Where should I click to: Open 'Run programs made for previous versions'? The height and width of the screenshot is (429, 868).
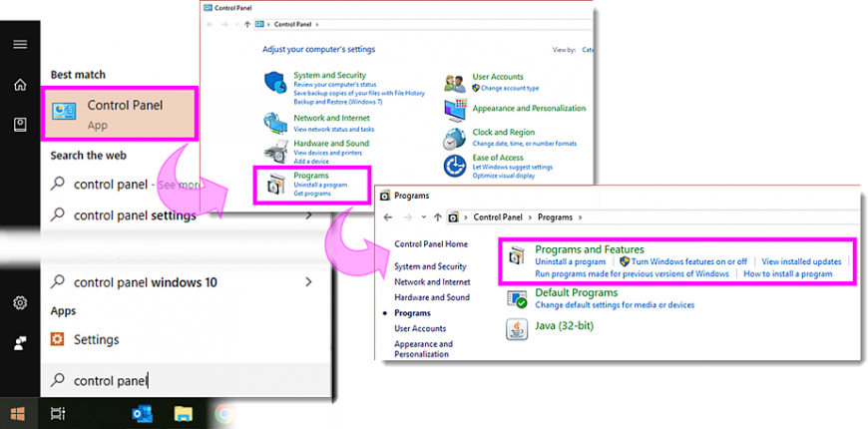632,273
